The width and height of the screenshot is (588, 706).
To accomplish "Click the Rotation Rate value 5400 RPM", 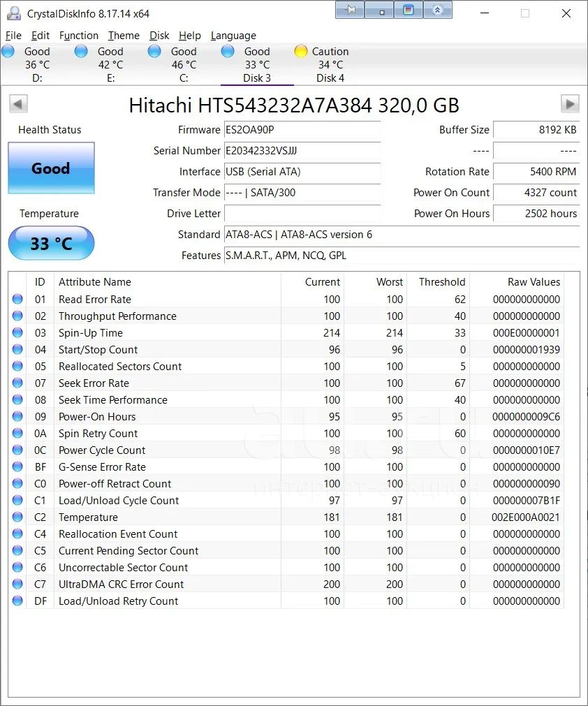I will [x=536, y=172].
